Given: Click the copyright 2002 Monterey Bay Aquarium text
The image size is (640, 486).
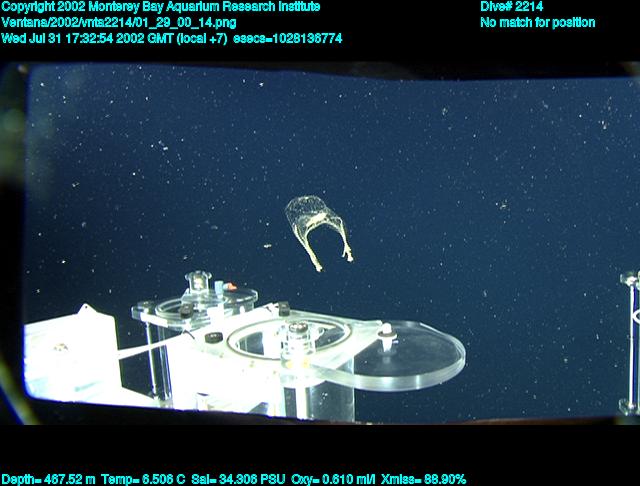Looking at the screenshot, I should tap(161, 7).
